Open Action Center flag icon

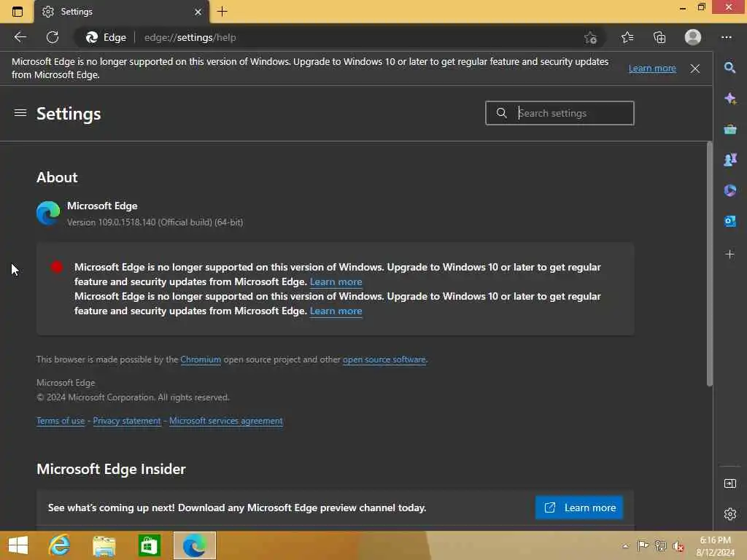tap(643, 546)
